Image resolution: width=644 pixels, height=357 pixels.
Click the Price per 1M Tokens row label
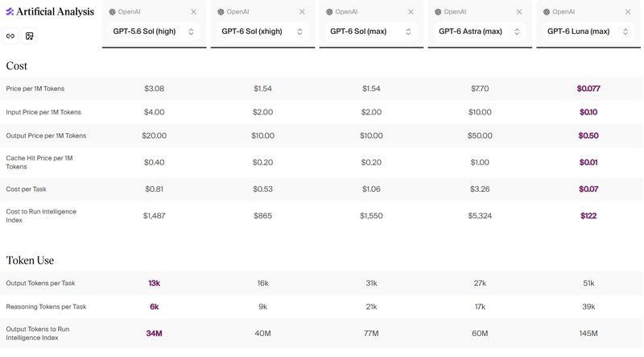pos(35,89)
